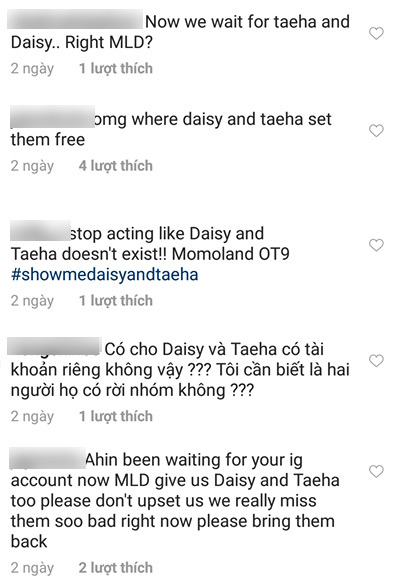View "1 lượt thích" under the hashtag comment
This screenshot has width=411, height=583.
[116, 300]
